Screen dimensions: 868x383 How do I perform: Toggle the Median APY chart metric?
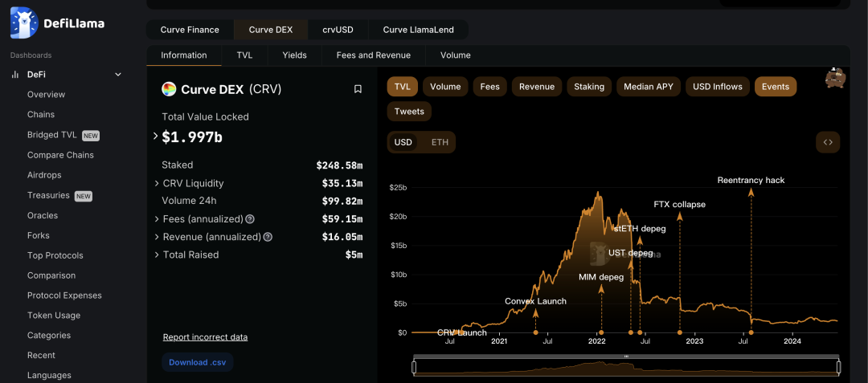coord(649,87)
